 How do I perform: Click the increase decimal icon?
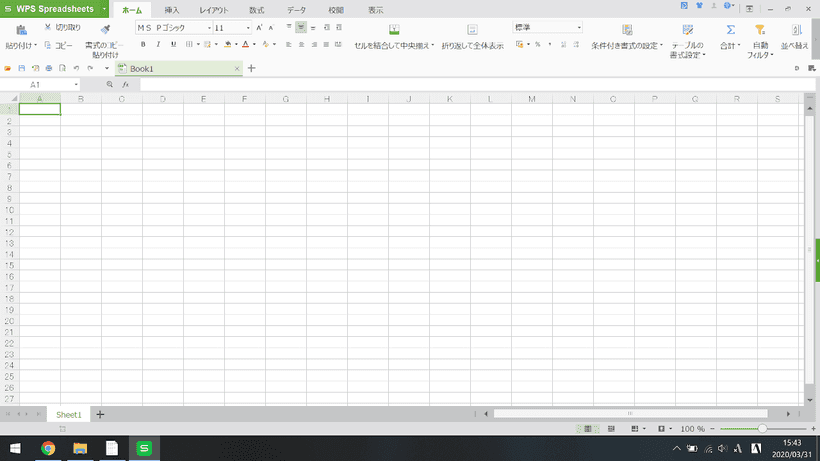[563, 44]
